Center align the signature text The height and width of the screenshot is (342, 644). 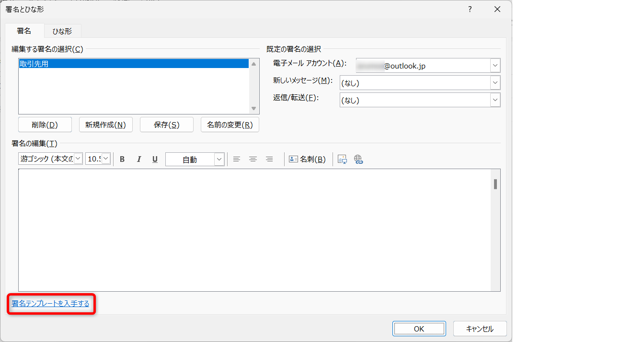coord(253,160)
